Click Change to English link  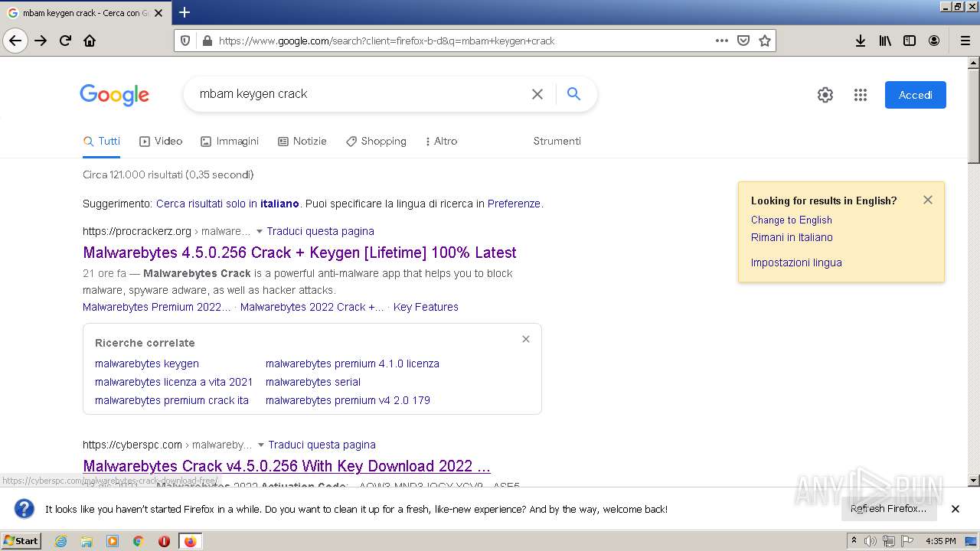(x=791, y=220)
